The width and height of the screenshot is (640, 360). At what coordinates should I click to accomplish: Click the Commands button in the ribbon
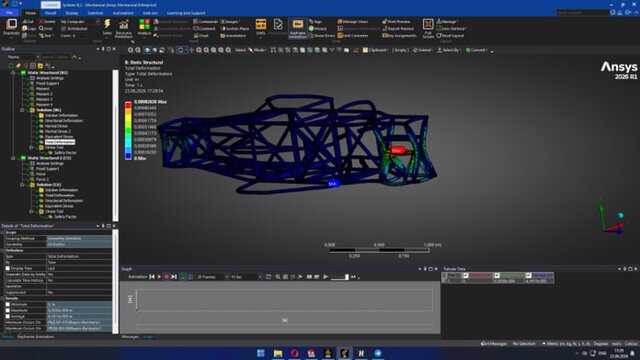click(206, 22)
